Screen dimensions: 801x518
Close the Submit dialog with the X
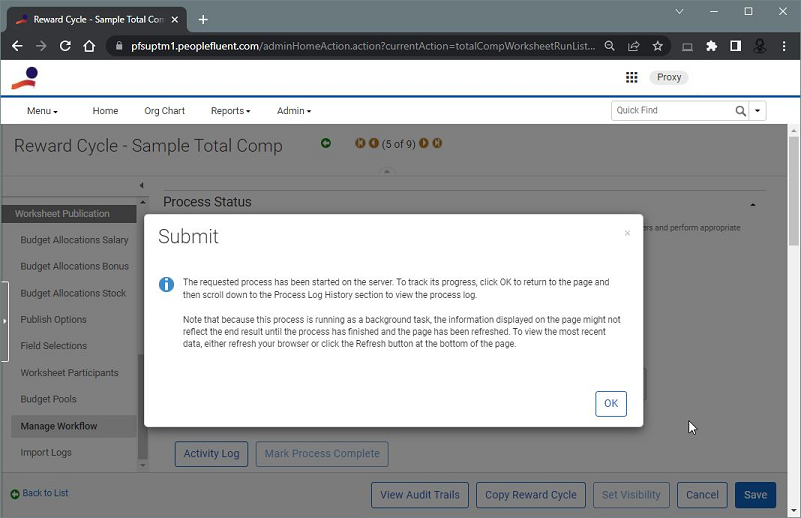(627, 234)
